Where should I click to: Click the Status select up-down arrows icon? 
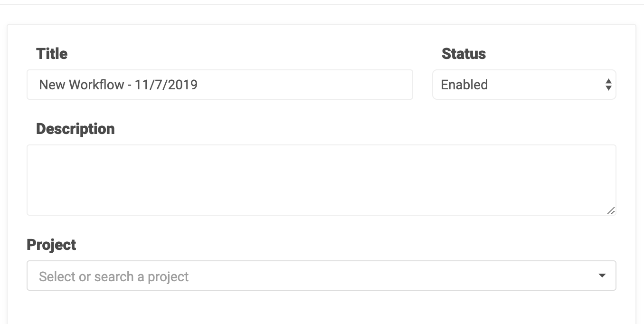608,85
